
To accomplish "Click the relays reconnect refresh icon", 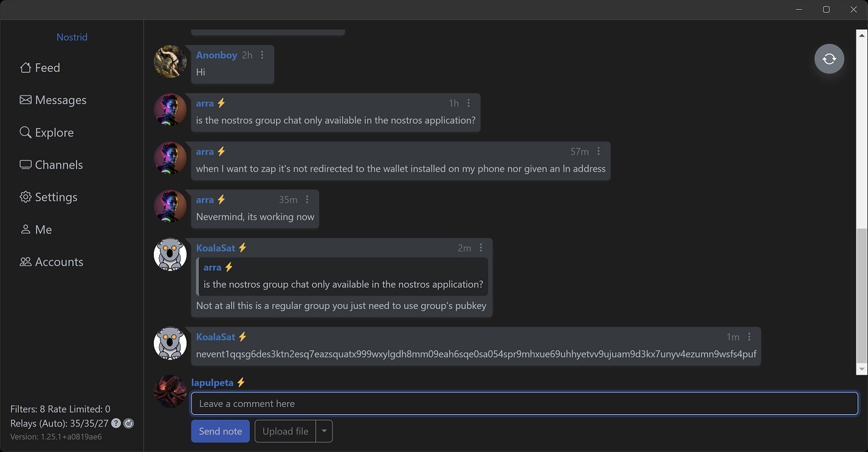I will (128, 423).
